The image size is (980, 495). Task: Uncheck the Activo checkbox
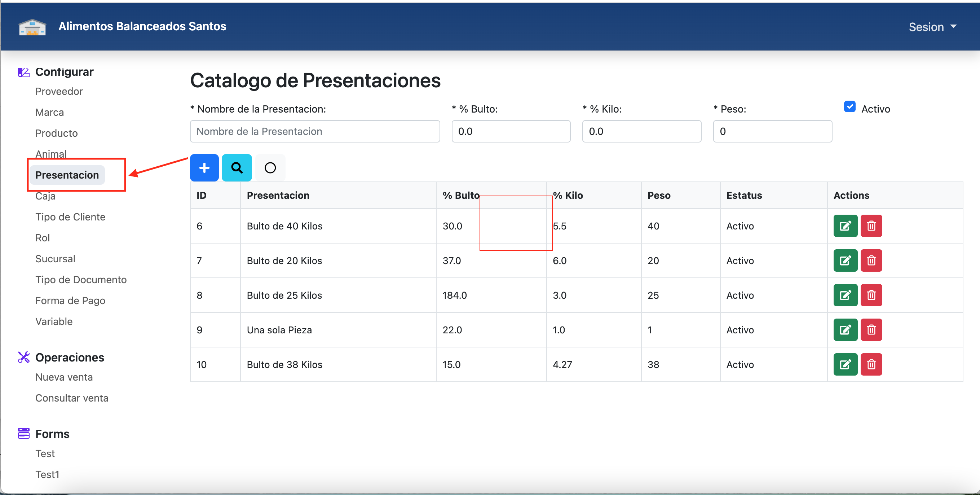[849, 107]
